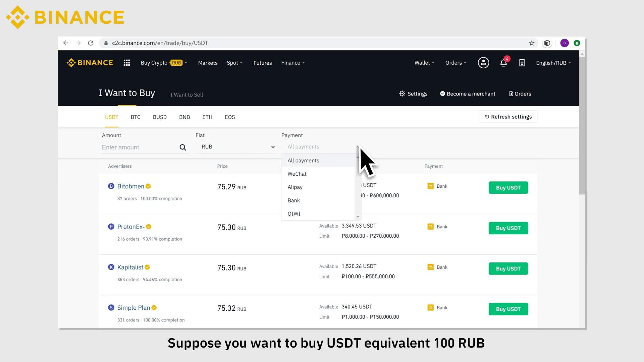Open Simple Plan advertiser profile
This screenshot has height=362, width=644.
[x=133, y=308]
